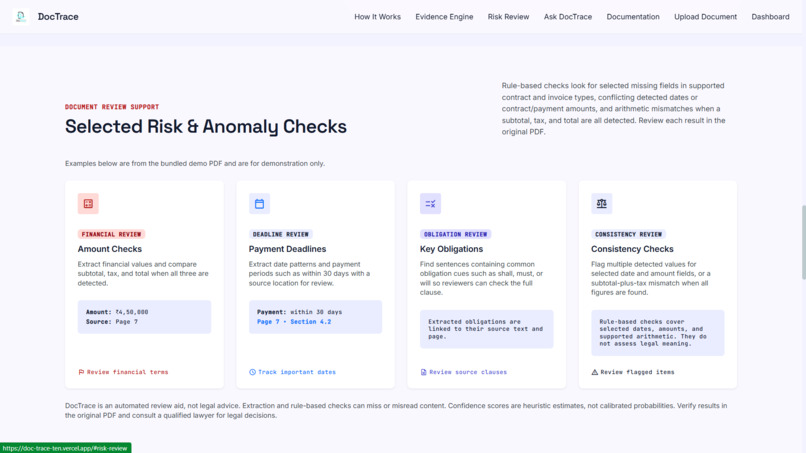Click the warning icon beside Review flagged items

595,372
